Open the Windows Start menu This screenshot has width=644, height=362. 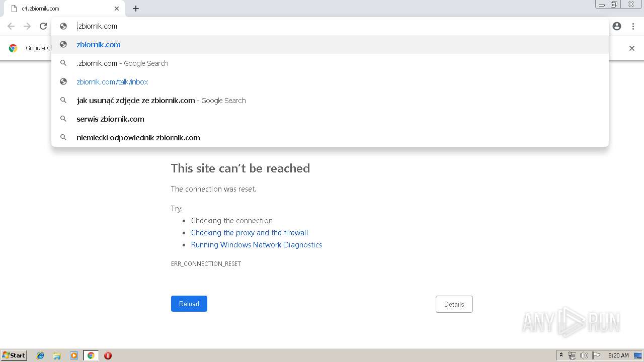pos(14,355)
